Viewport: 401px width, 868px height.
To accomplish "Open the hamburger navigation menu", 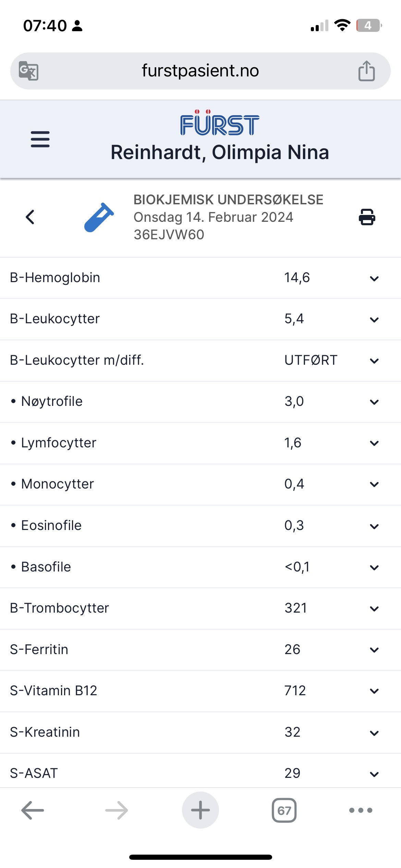I will (x=40, y=139).
